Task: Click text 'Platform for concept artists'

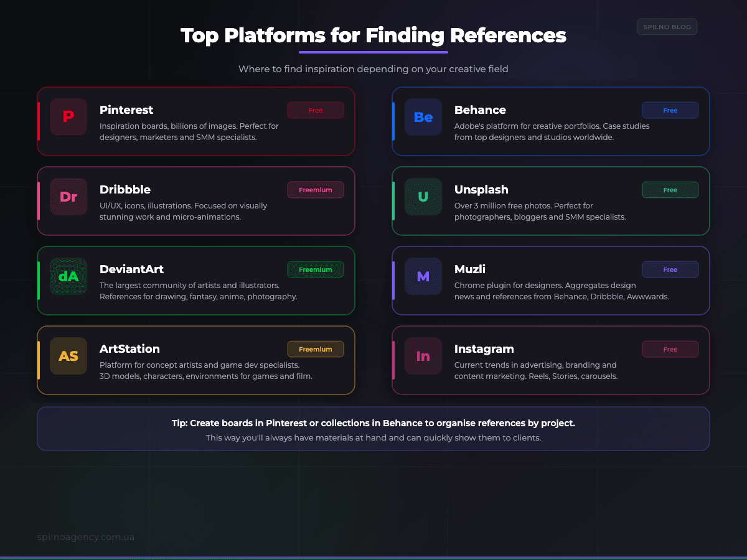Action: tap(152, 365)
